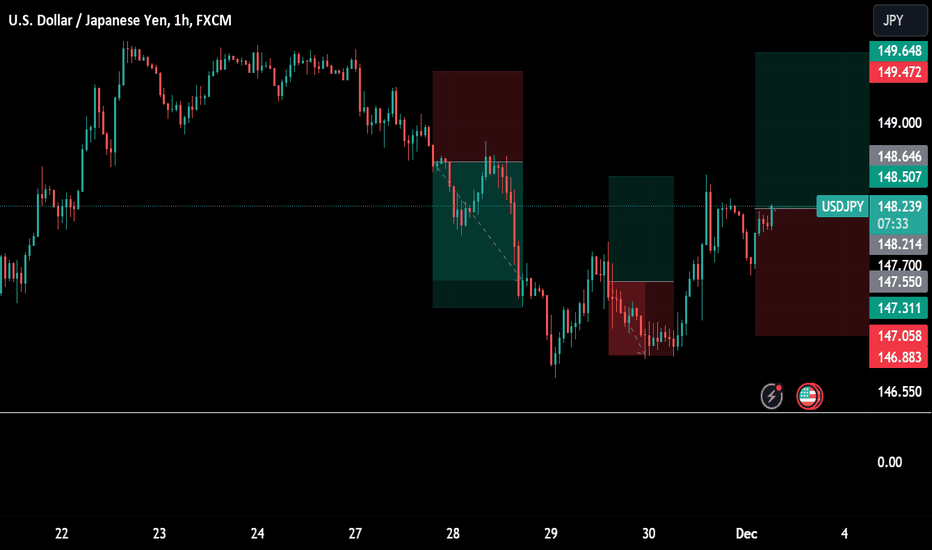This screenshot has height=550, width=932.
Task: Click the lightning bolt events icon
Action: (772, 397)
